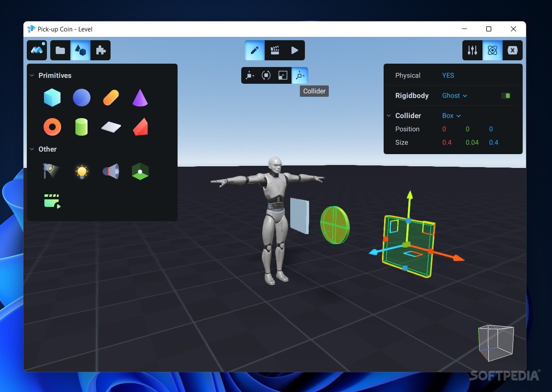The height and width of the screenshot is (392, 552).
Task: Add a cube primitive
Action: coord(52,98)
